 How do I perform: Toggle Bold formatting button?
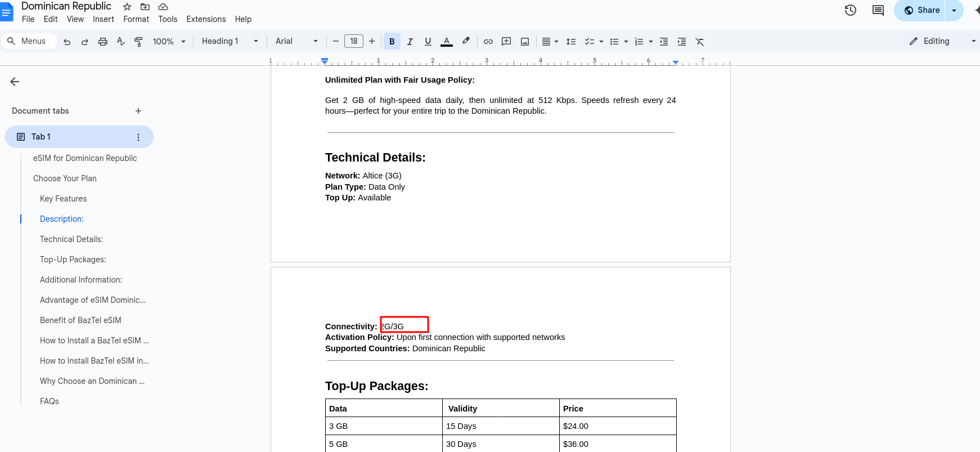[x=392, y=42]
